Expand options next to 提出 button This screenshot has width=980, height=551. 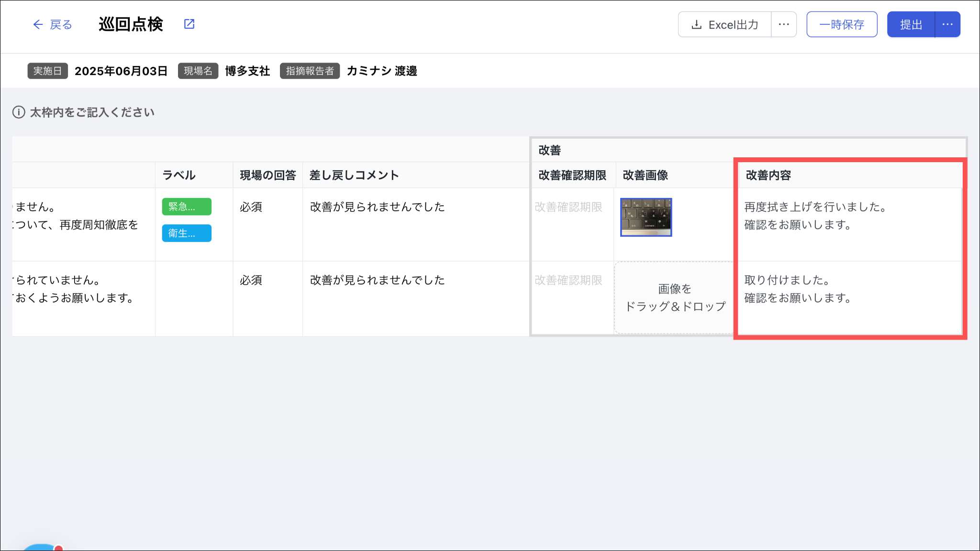pyautogui.click(x=947, y=24)
